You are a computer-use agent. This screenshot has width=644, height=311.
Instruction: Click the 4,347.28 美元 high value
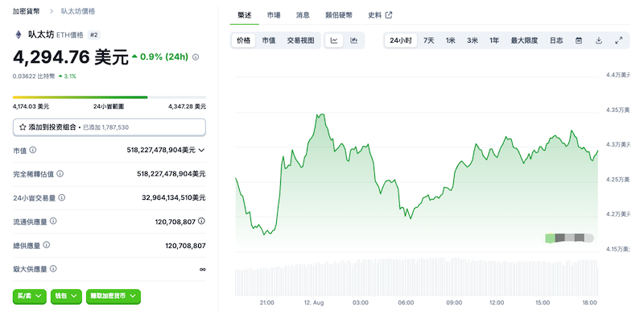[188, 106]
